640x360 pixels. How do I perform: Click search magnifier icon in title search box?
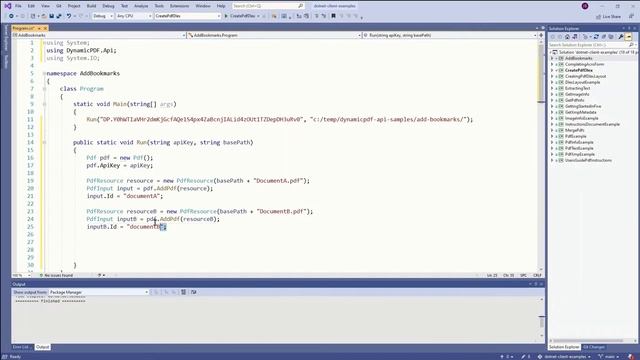point(301,6)
